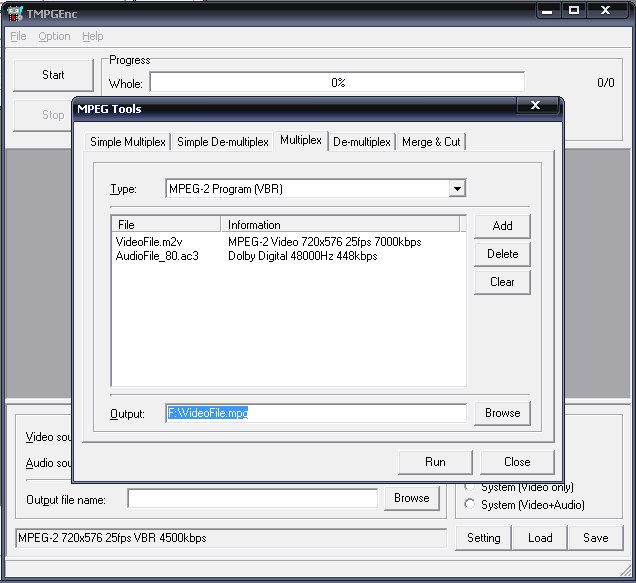Select System (Video only) radio button
The width and height of the screenshot is (636, 583).
469,486
